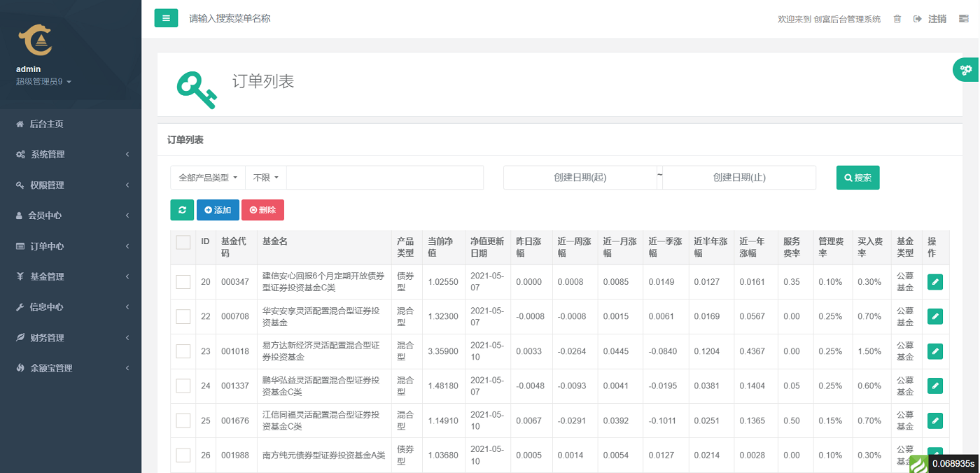Edit fund 000347 using its pencil icon
980x473 pixels.
[x=934, y=282]
